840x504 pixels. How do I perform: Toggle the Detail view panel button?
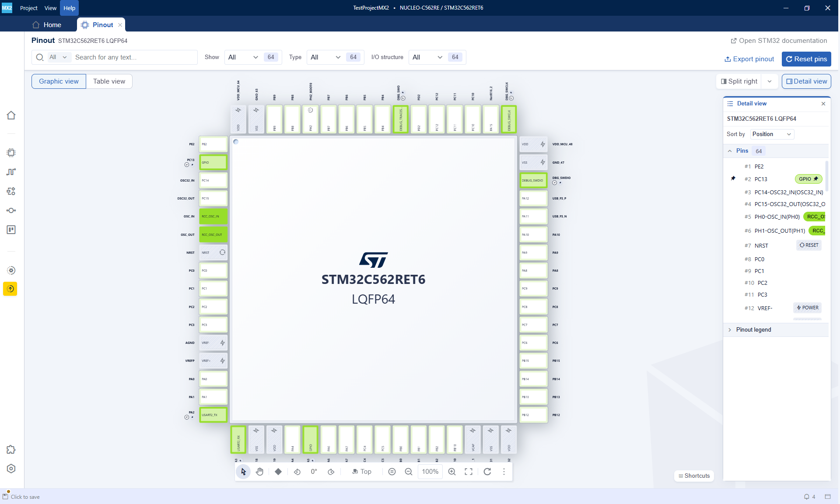806,81
